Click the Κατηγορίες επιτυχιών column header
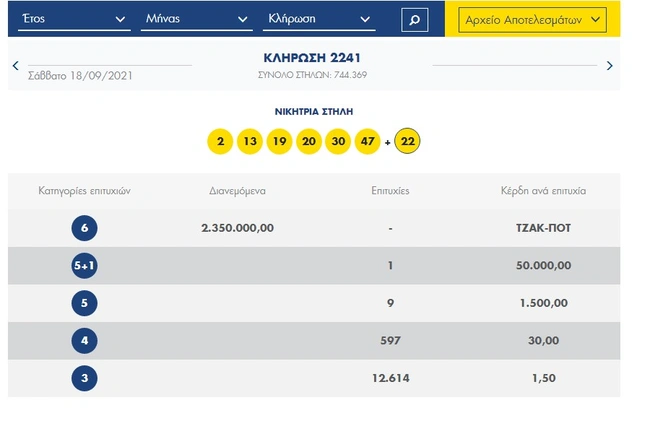Viewport: 650px width, 426px height. coord(85,191)
